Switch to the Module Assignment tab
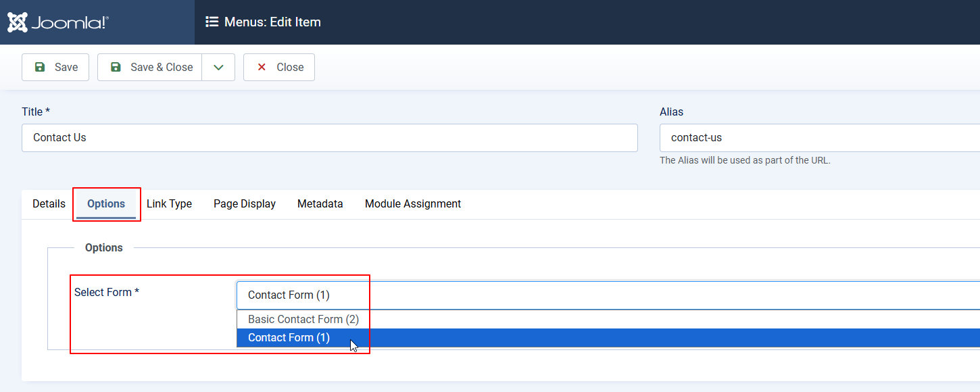The height and width of the screenshot is (392, 980). pyautogui.click(x=412, y=203)
